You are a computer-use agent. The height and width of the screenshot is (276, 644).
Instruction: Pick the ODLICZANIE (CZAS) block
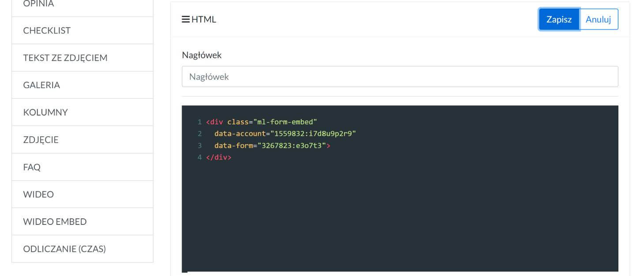coord(82,249)
